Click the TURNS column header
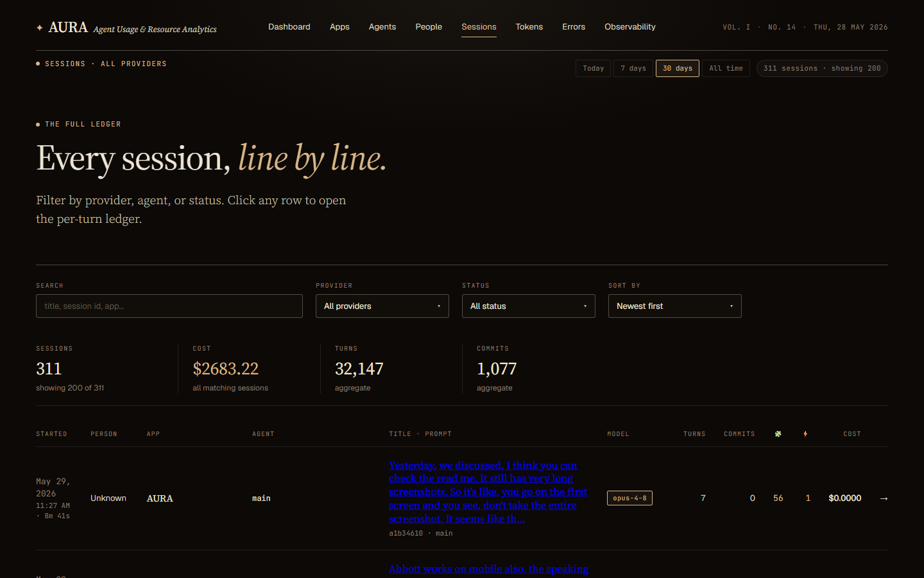 pos(694,434)
